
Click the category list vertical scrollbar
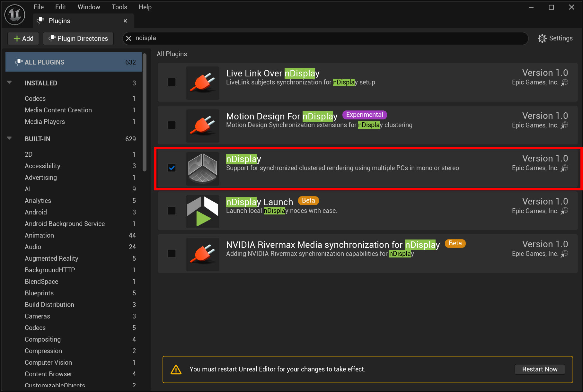coord(145,112)
